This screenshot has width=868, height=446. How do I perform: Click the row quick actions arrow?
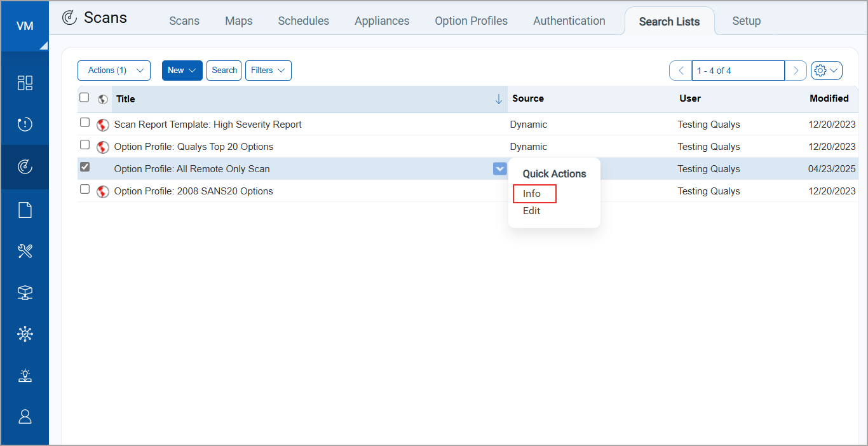(499, 168)
